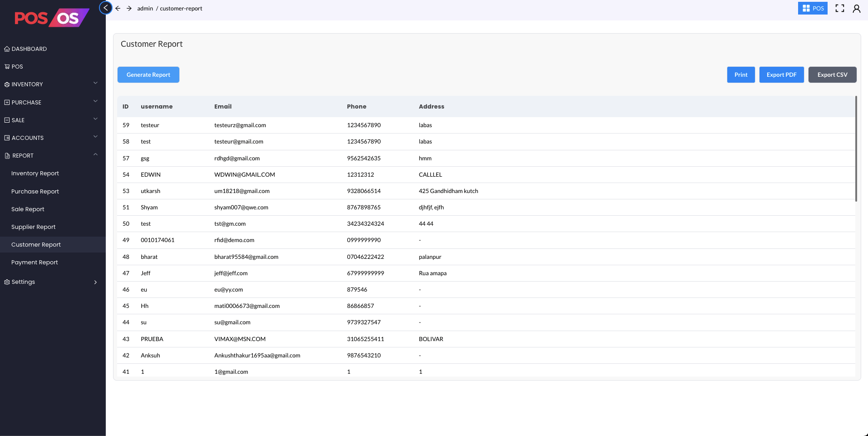
Task: Click the Dashboard home icon
Action: tap(7, 49)
